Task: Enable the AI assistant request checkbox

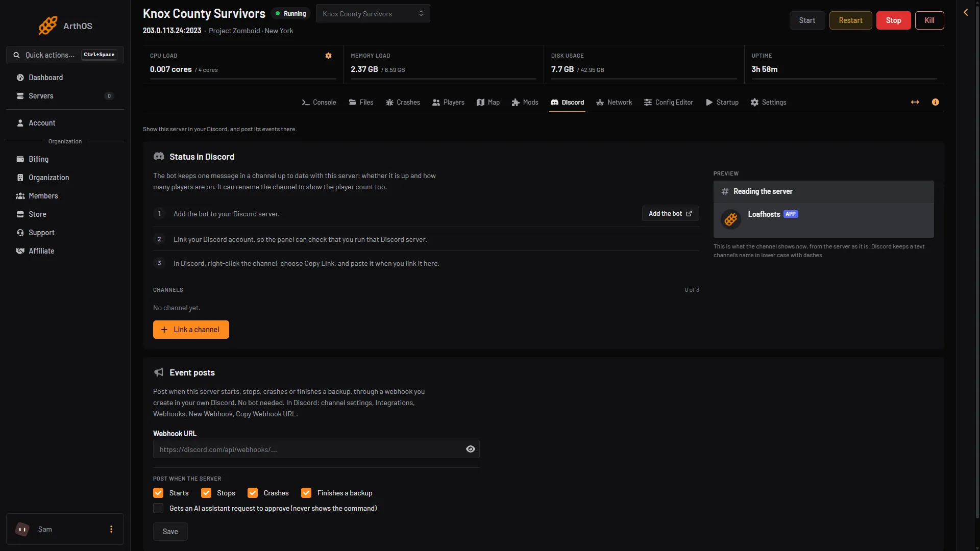Action: (x=158, y=508)
